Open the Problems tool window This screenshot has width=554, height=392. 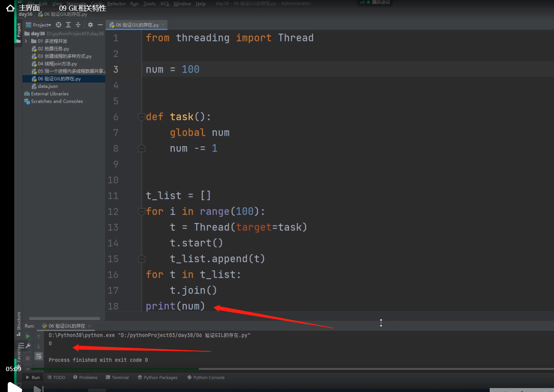[x=85, y=378]
